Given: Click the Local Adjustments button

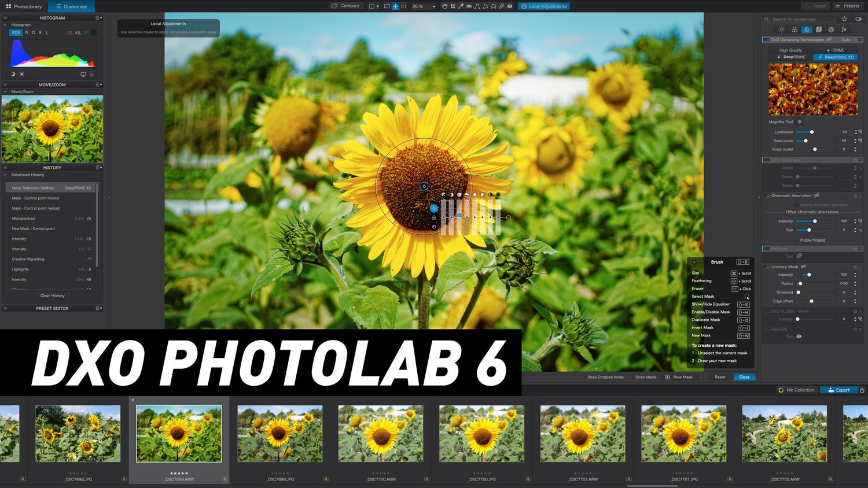Looking at the screenshot, I should [x=544, y=6].
